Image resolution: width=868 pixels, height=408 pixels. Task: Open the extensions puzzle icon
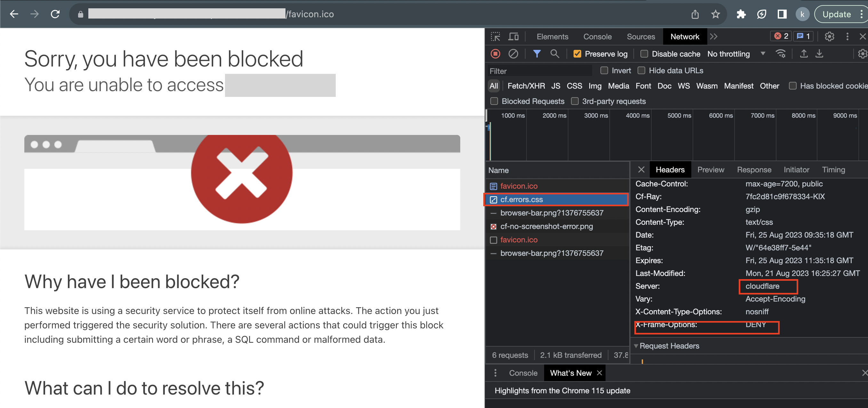[x=741, y=14]
